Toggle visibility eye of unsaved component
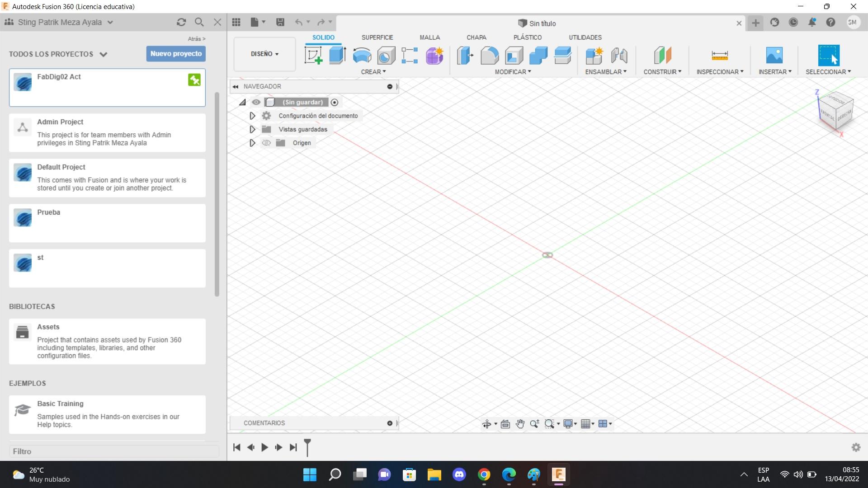This screenshot has width=868, height=488. (x=256, y=102)
